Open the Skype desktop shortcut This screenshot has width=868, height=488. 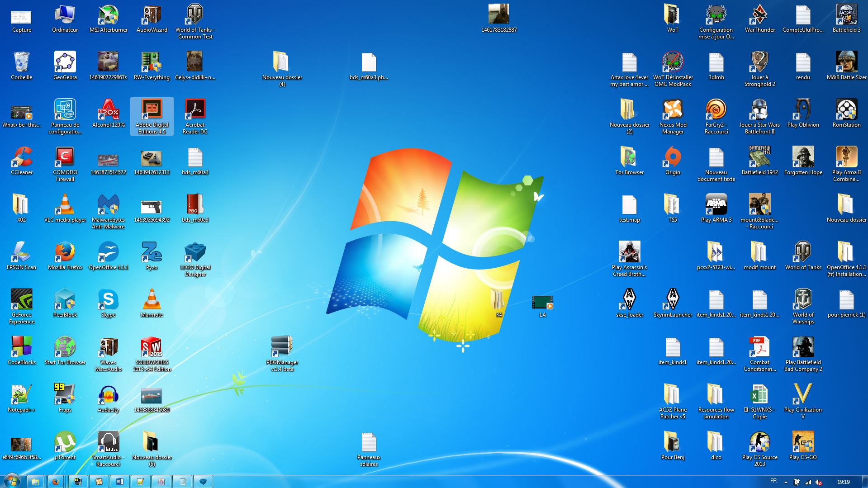point(109,304)
